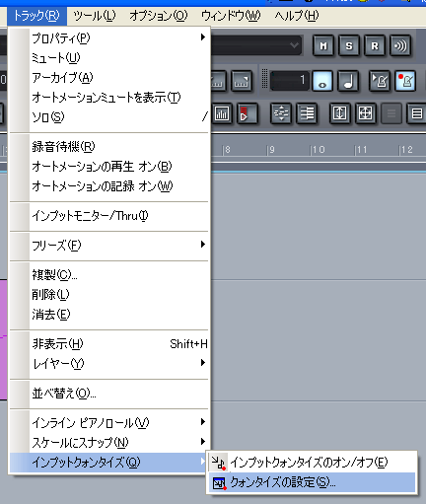This screenshot has height=504, width=426.
Task: Choose 非表示(H) menu item
Action: (x=109, y=344)
